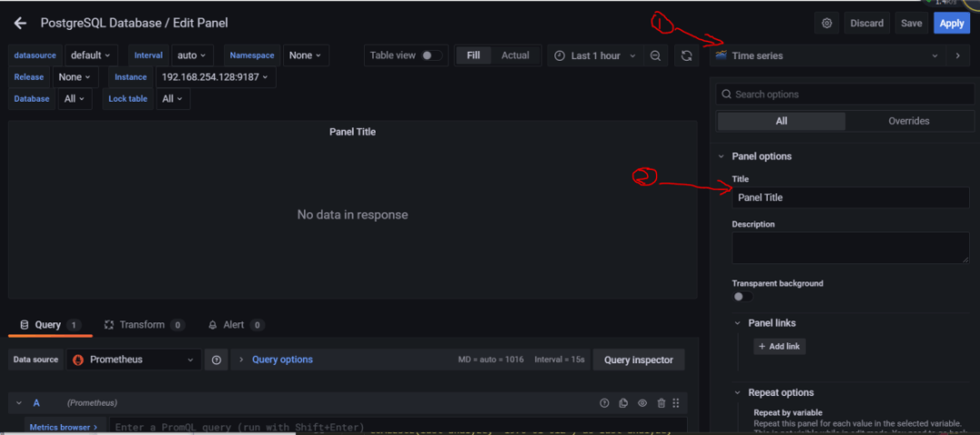Open the datasource variable dropdown
The width and height of the screenshot is (980, 435).
(x=91, y=55)
